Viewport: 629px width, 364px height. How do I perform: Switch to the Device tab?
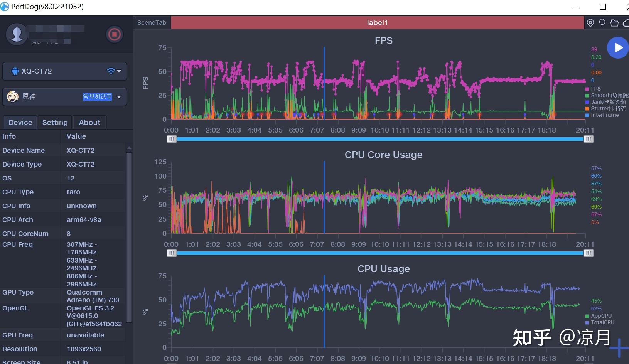(20, 122)
